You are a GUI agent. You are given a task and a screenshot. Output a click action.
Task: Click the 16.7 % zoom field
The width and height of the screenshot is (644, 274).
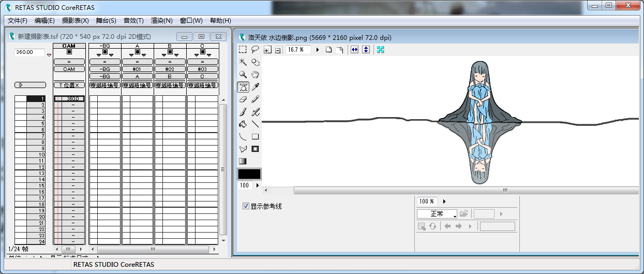[x=298, y=50]
